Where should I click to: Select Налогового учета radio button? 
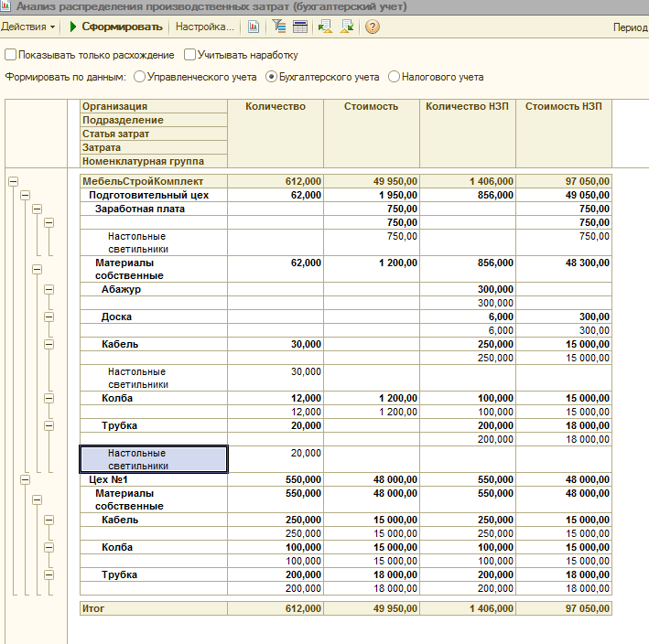coord(394,77)
